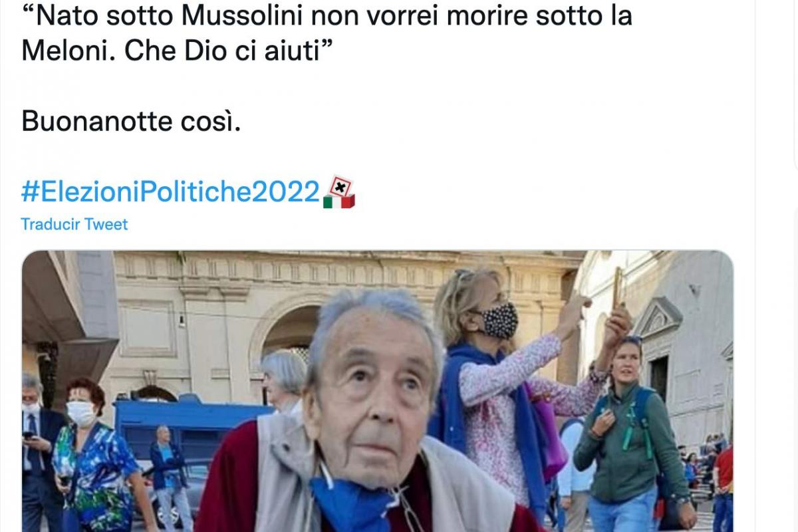Click the polka dot face mask
This screenshot has width=798, height=532.
click(x=499, y=321)
